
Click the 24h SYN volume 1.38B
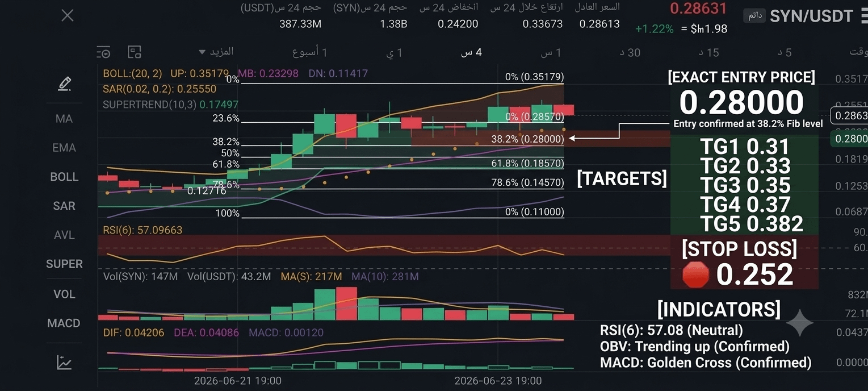pos(393,24)
